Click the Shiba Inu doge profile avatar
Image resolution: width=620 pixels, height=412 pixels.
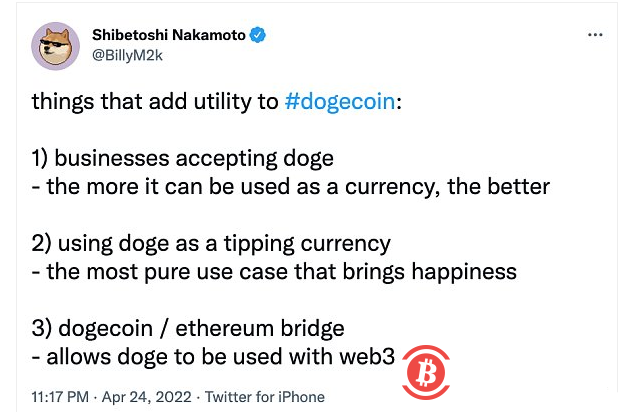[57, 46]
